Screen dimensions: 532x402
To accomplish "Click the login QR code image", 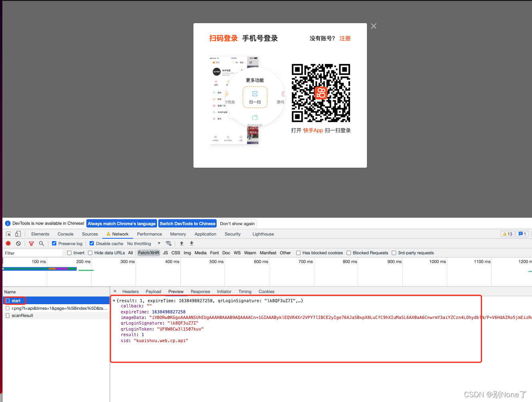I will click(x=321, y=93).
